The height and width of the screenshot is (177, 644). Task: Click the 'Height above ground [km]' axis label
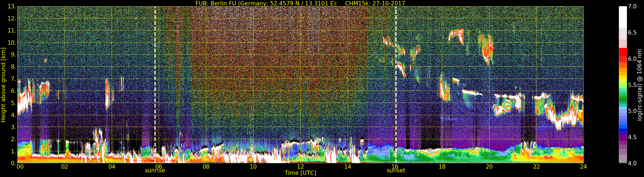[x=3, y=85]
